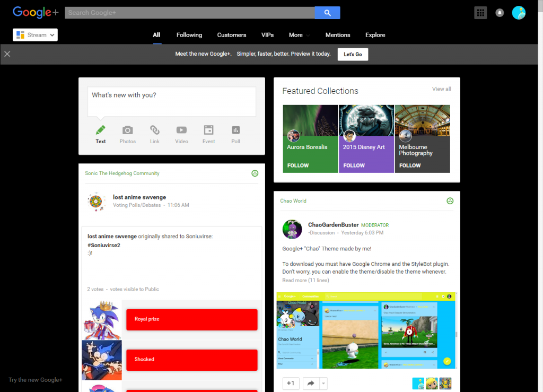The height and width of the screenshot is (392, 543).
Task: Click the blue search magnifier button
Action: [327, 13]
